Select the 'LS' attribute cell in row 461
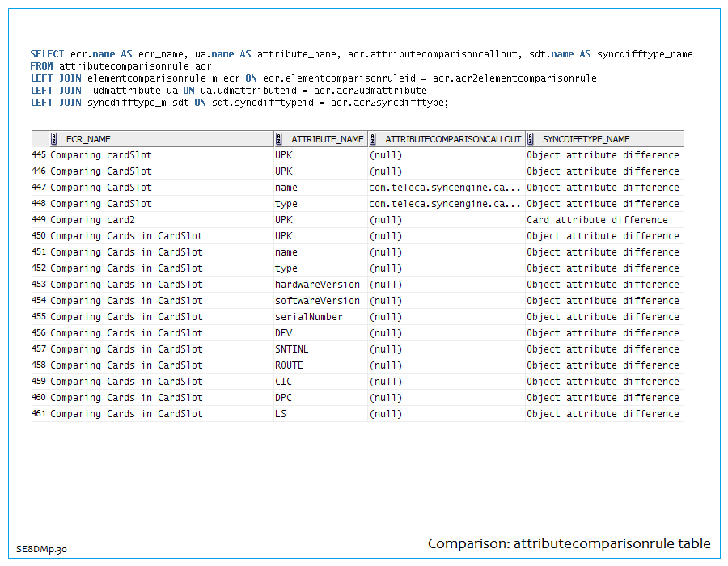Viewport: 728px width, 566px height. (x=281, y=414)
